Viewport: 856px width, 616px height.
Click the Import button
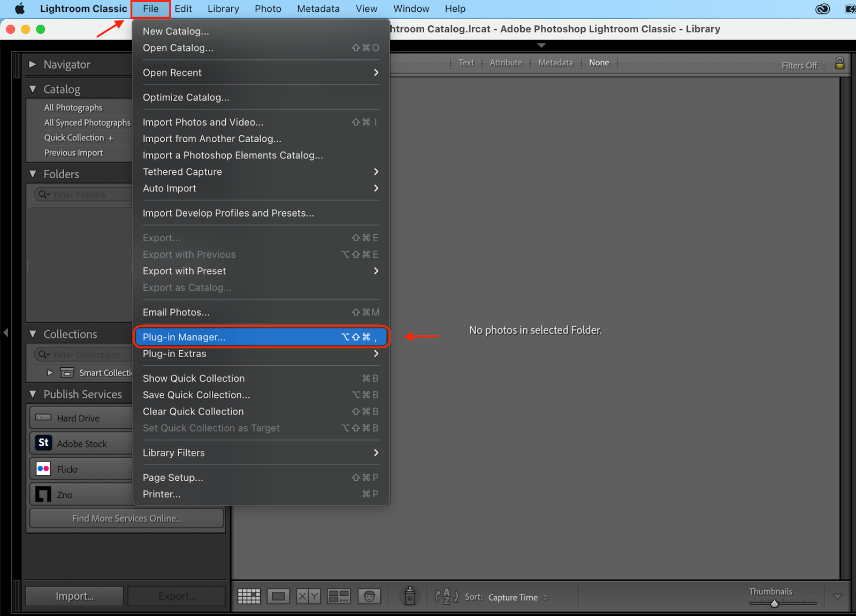point(74,596)
